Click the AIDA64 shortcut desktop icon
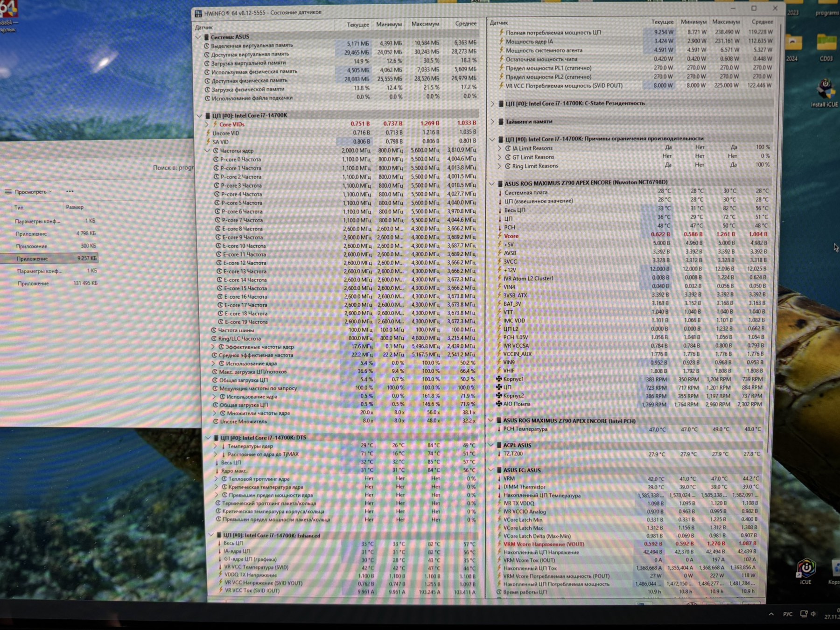Image resolution: width=840 pixels, height=630 pixels. coord(9,16)
